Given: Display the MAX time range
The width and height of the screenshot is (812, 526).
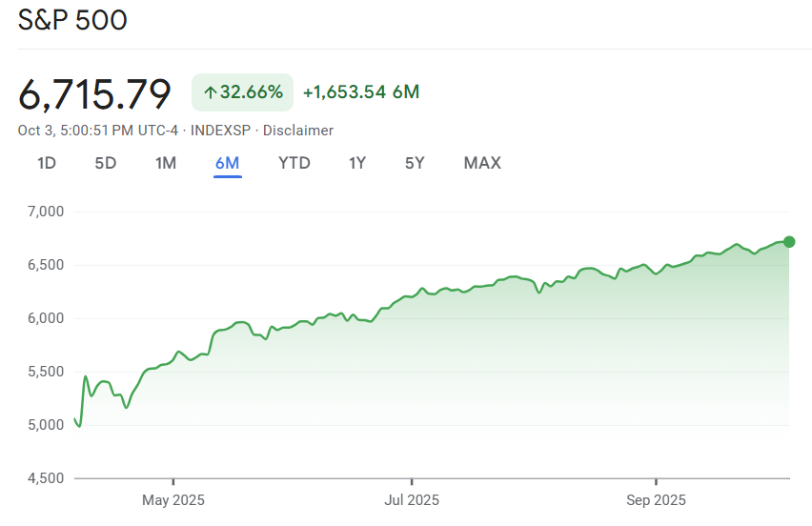Looking at the screenshot, I should 482,163.
